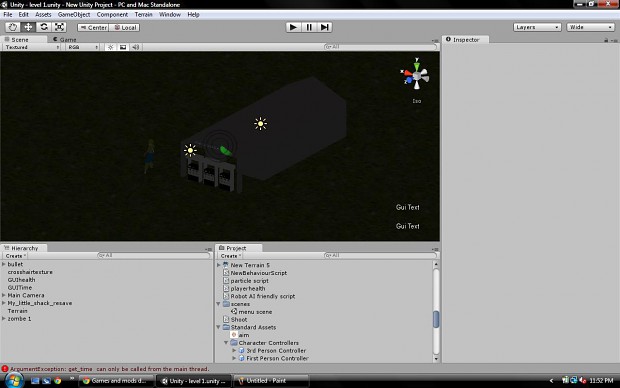Open the RGB render mode dropdown
Screen dimensions: 620x388
[x=83, y=47]
